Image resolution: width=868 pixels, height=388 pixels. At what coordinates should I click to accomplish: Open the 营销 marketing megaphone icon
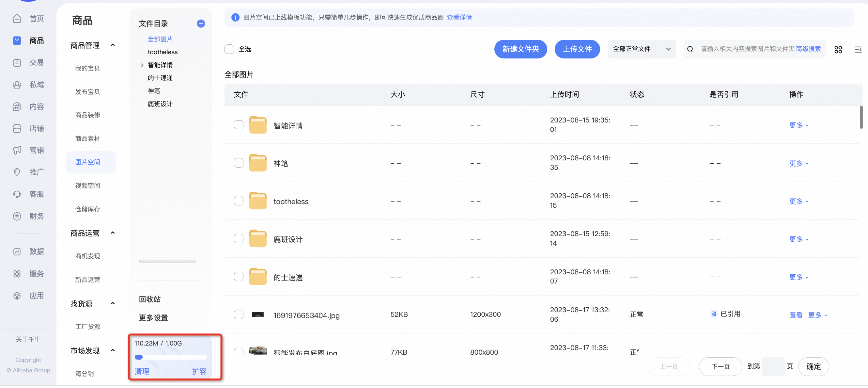[17, 151]
